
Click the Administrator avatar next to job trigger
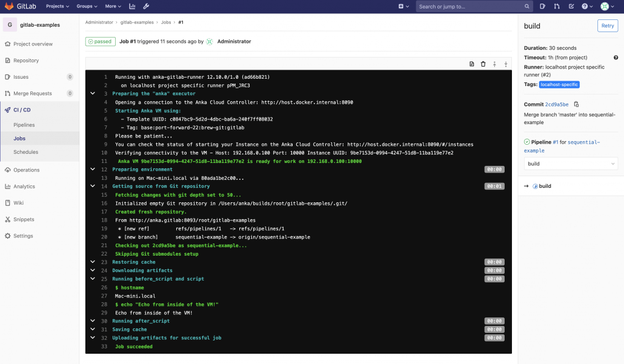(x=210, y=41)
